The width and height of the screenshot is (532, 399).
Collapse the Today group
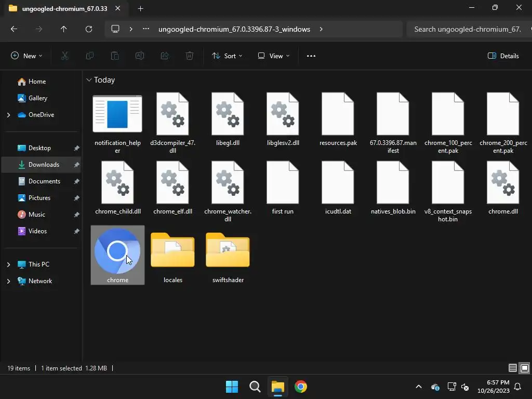tap(89, 80)
